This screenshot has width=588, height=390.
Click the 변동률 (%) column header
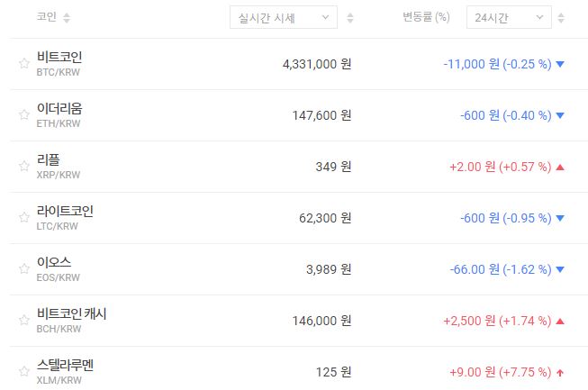coord(425,17)
